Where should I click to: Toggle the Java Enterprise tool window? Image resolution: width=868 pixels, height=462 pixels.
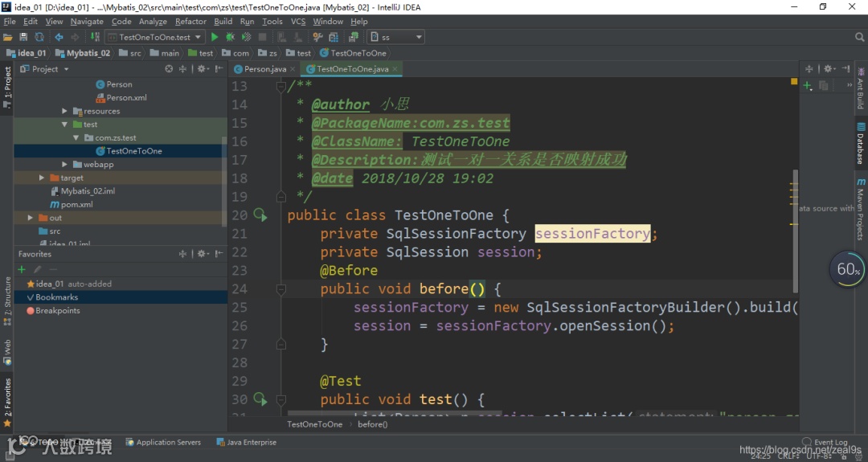pos(247,442)
